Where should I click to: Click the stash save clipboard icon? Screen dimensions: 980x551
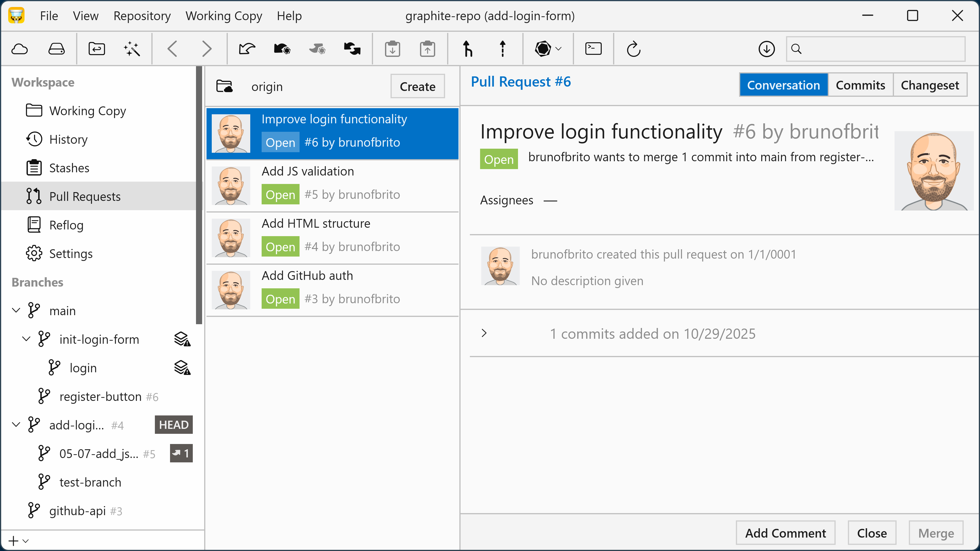[392, 49]
